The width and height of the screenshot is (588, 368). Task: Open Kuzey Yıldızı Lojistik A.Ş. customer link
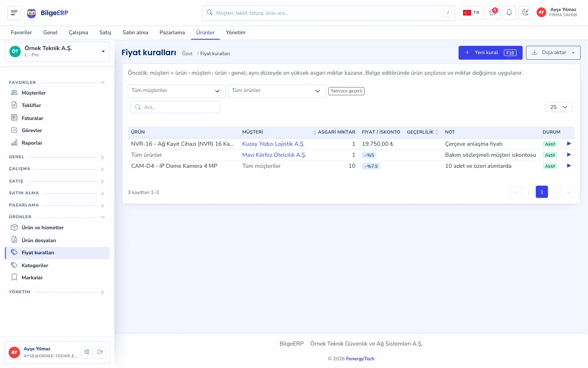click(273, 144)
